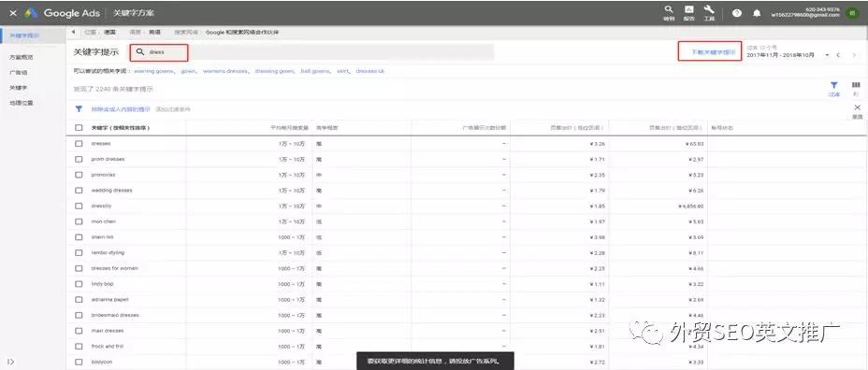This screenshot has height=370, width=868.
Task: Tick the checkbox for dresses keyword
Action: tap(79, 144)
